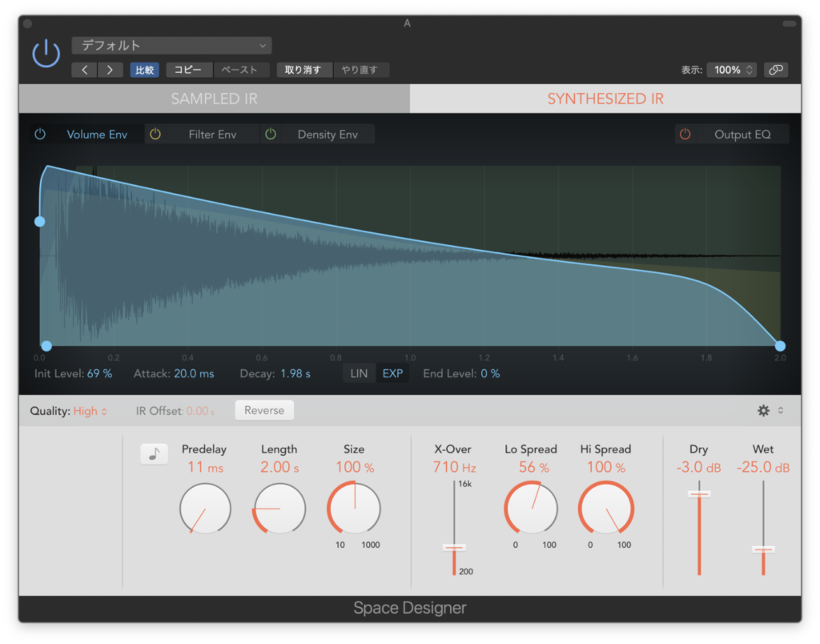
Task: Click the Reverse button
Action: point(264,411)
